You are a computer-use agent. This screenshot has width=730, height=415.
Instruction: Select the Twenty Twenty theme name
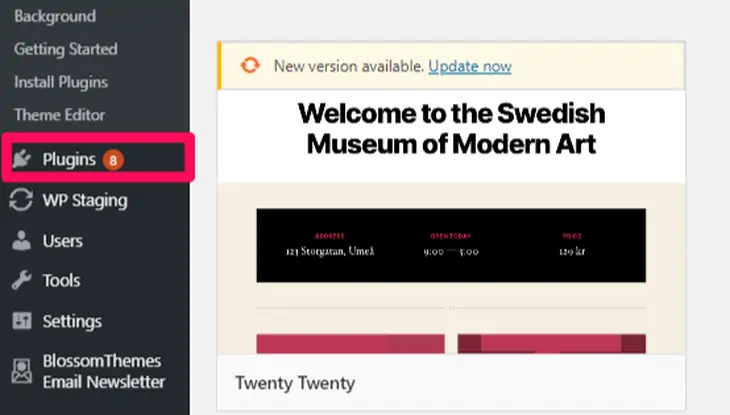coord(294,383)
